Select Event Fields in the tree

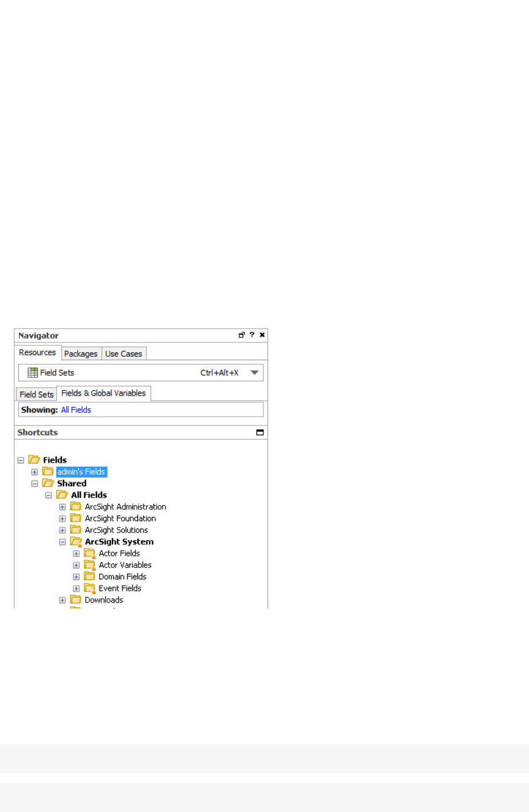120,589
